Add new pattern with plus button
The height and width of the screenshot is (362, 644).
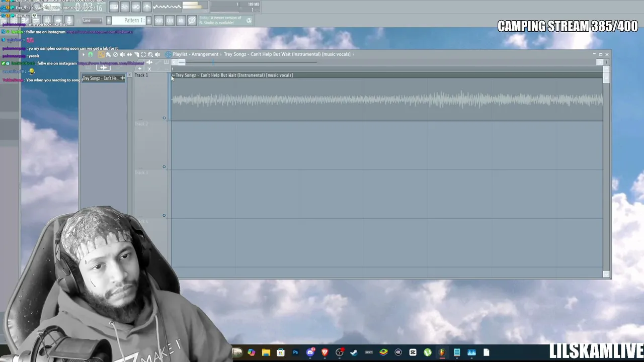pyautogui.click(x=148, y=21)
